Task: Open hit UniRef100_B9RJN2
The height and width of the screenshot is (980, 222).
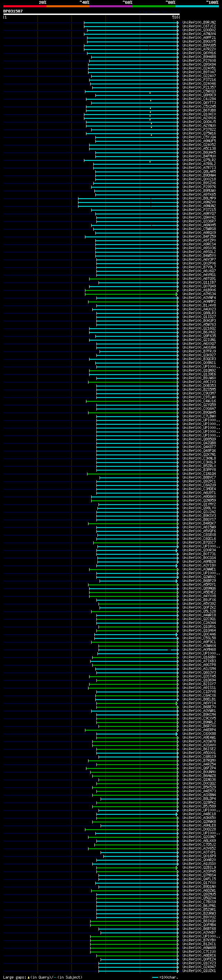Action: click(x=199, y=23)
